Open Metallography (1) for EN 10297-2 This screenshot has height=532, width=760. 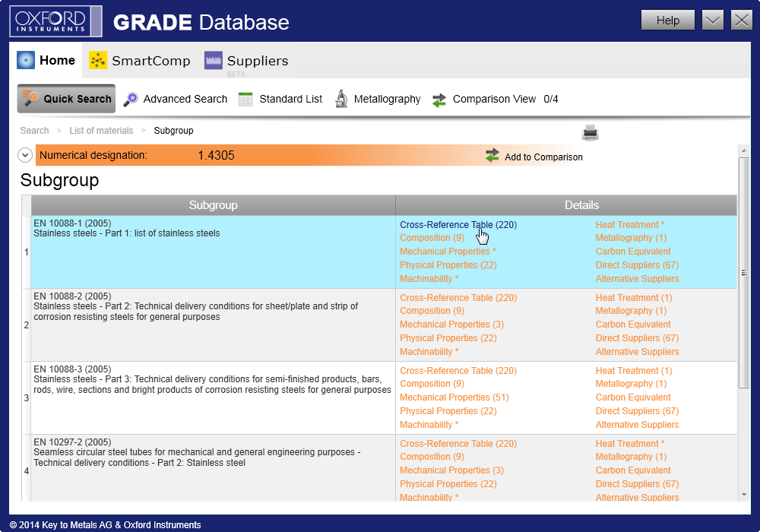(x=631, y=457)
